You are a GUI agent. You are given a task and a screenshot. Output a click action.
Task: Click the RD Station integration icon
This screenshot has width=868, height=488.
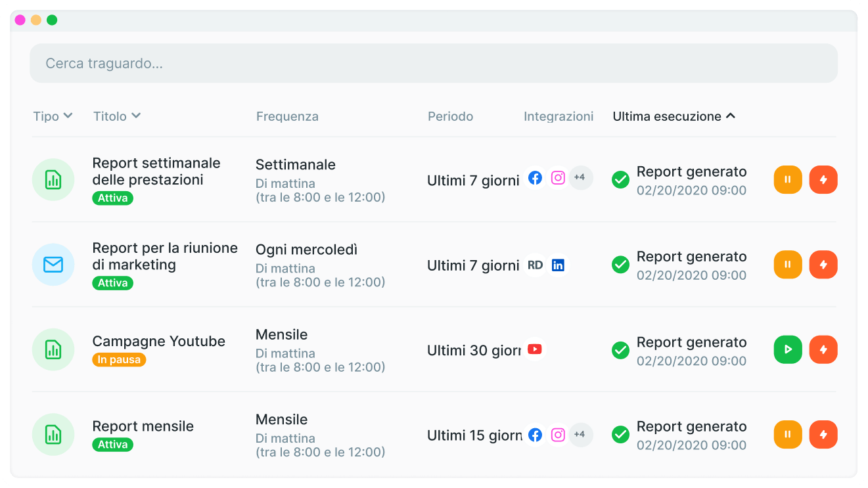(x=535, y=265)
